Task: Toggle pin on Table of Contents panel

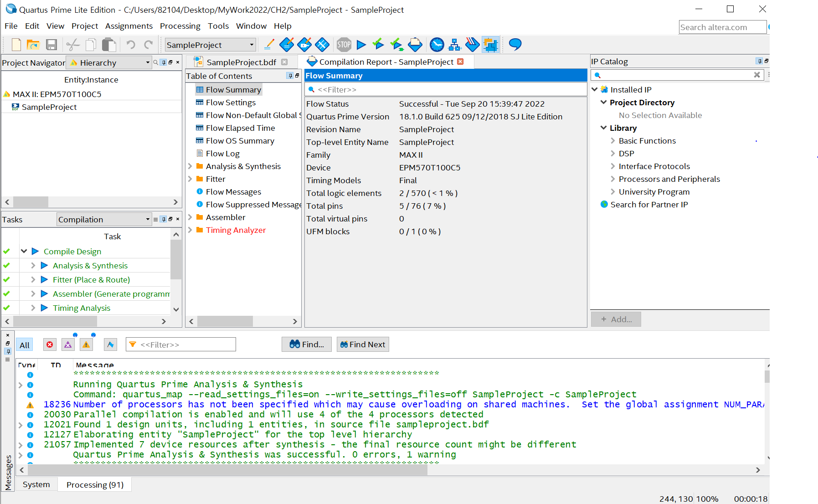Action: click(x=290, y=76)
